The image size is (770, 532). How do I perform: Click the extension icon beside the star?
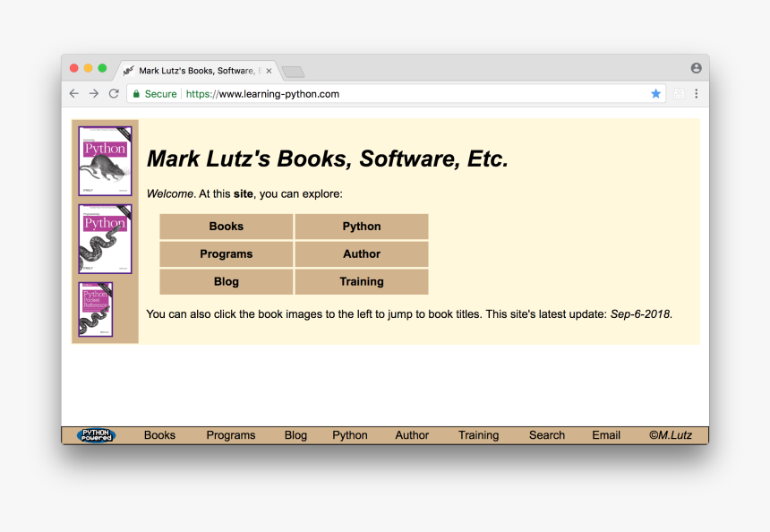pos(679,93)
